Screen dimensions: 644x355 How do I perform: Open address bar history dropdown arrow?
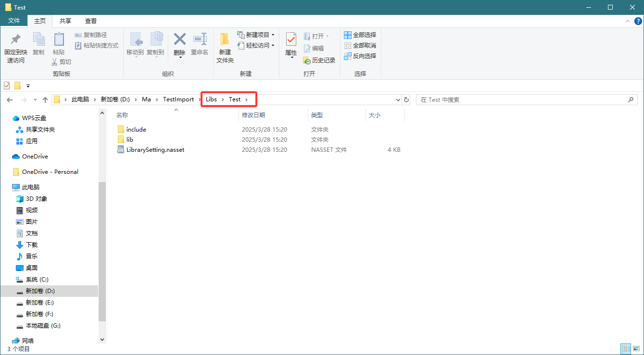(398, 99)
